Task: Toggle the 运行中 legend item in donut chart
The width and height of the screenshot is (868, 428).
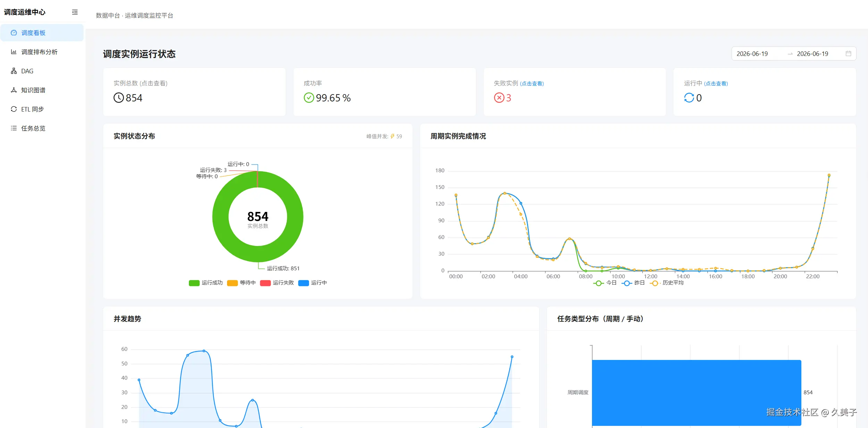Action: [312, 283]
